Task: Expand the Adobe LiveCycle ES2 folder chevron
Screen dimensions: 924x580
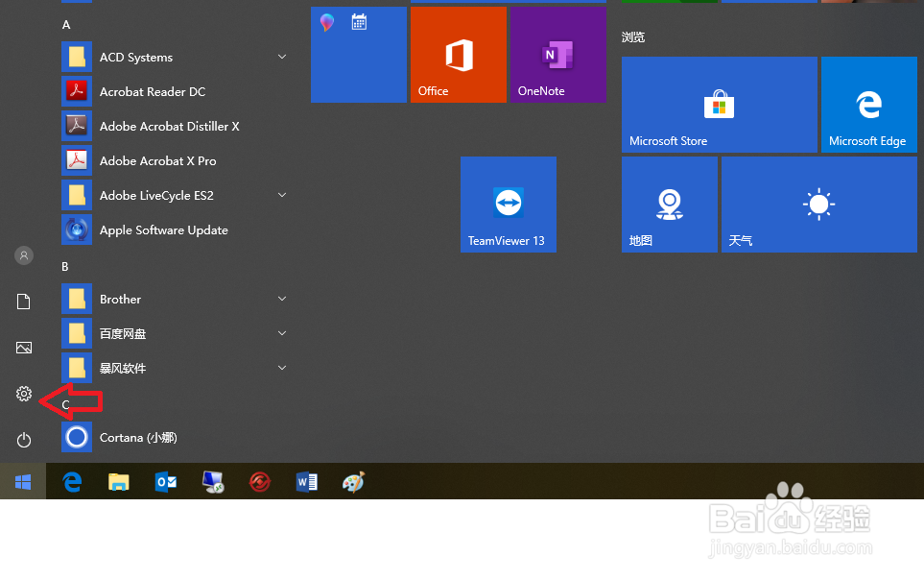Action: (x=282, y=195)
